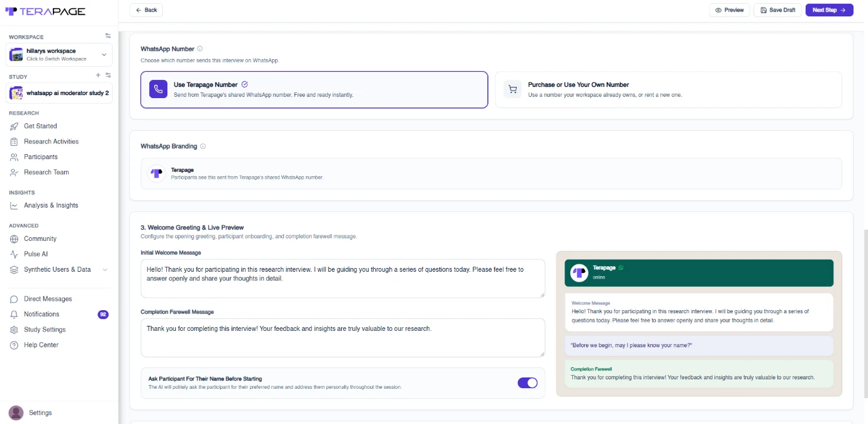Click the Analysis & Insights chart icon
Viewport: 868px width, 424px height.
point(14,206)
